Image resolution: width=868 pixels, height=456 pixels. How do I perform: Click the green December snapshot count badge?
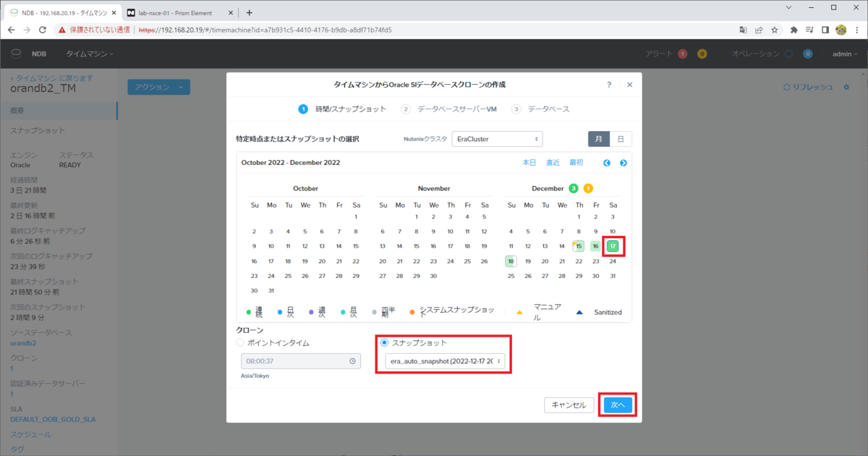point(574,188)
